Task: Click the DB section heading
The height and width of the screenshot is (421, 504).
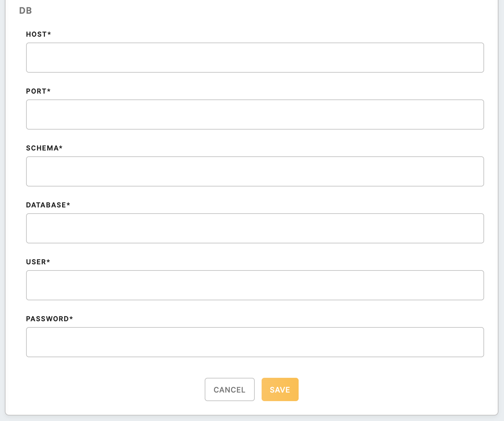Action: click(x=25, y=11)
